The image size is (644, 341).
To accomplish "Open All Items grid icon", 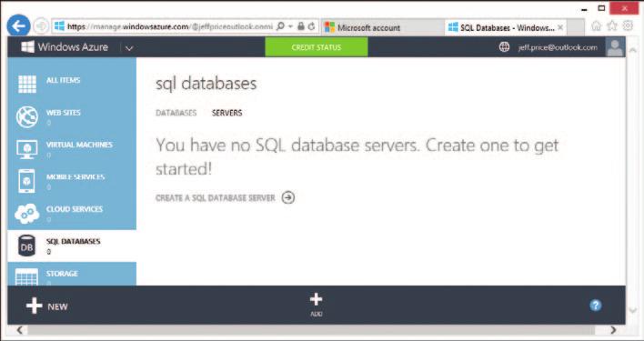I will click(27, 85).
